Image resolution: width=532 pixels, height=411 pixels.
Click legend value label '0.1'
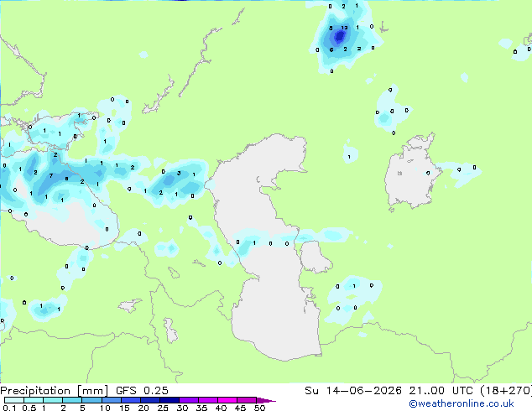[8, 408]
